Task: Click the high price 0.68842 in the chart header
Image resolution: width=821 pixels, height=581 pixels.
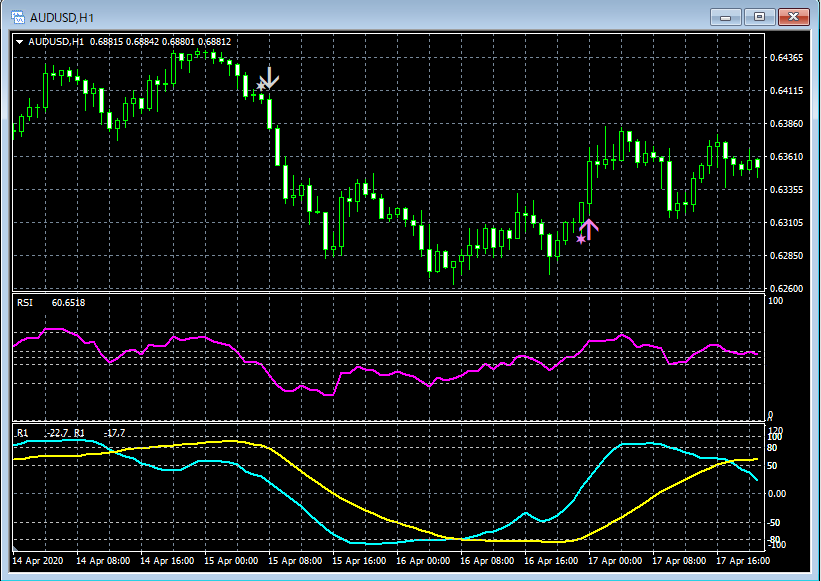Action: click(x=141, y=39)
